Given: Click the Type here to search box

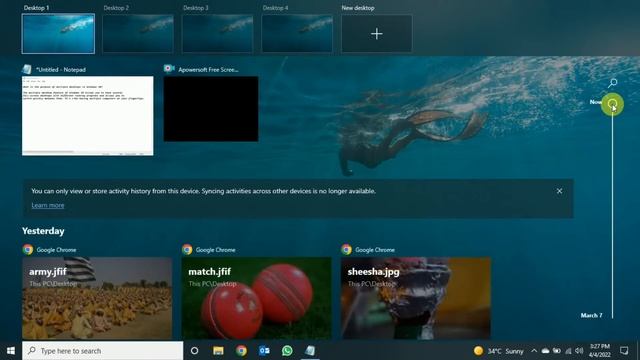Looking at the screenshot, I should [102, 351].
